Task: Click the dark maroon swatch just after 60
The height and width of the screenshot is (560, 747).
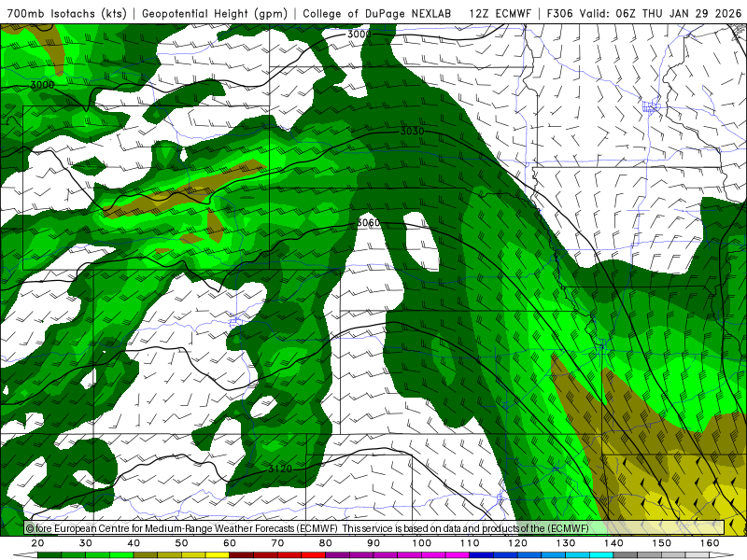Action: [x=242, y=555]
